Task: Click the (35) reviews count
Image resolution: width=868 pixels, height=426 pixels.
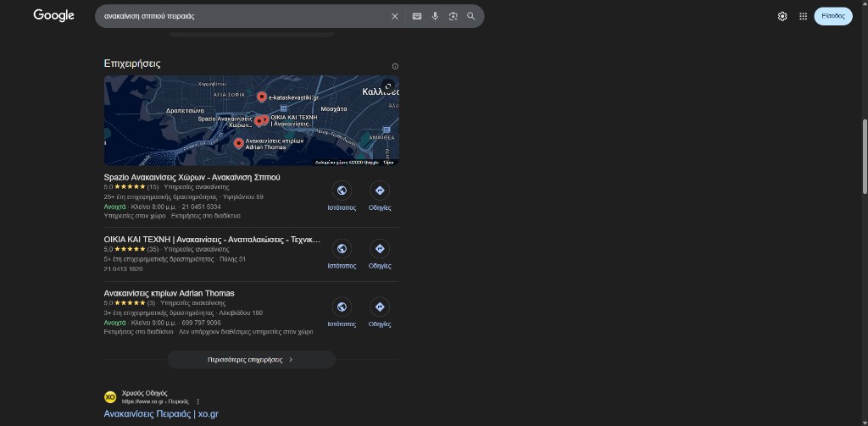Action: tap(153, 249)
